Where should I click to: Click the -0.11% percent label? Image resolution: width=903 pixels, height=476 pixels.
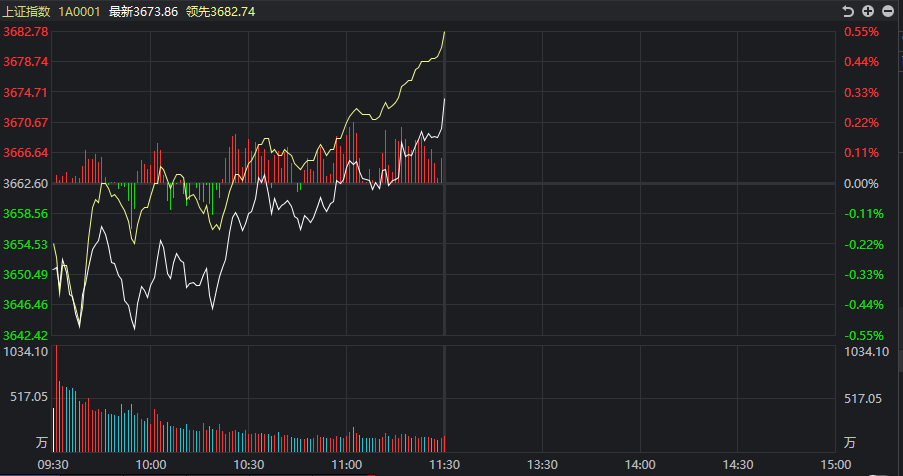pyautogui.click(x=864, y=214)
